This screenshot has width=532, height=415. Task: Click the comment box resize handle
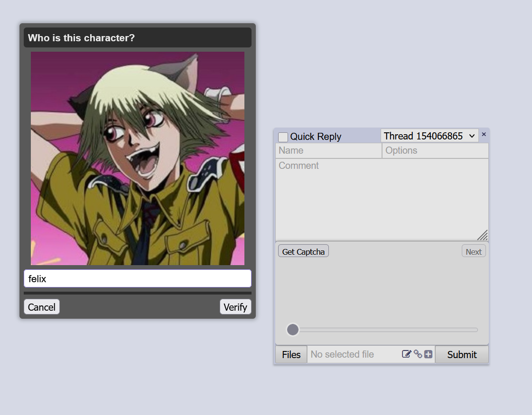tap(483, 235)
